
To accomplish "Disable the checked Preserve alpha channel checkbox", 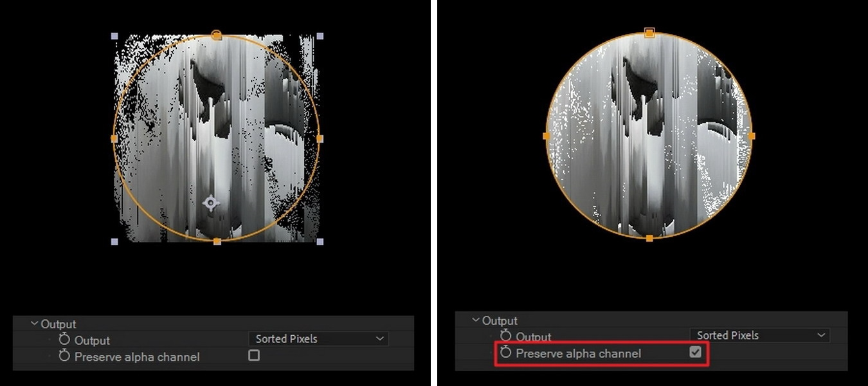I will point(695,352).
